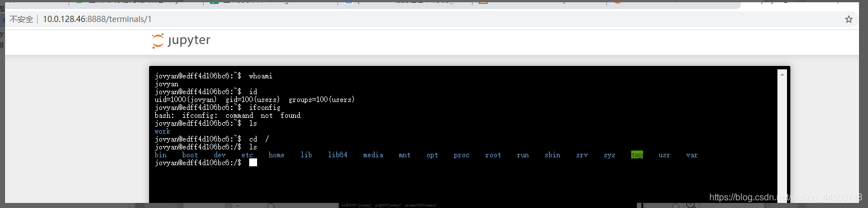Click the 'bash: ifconfig: command not found' line

228,116
